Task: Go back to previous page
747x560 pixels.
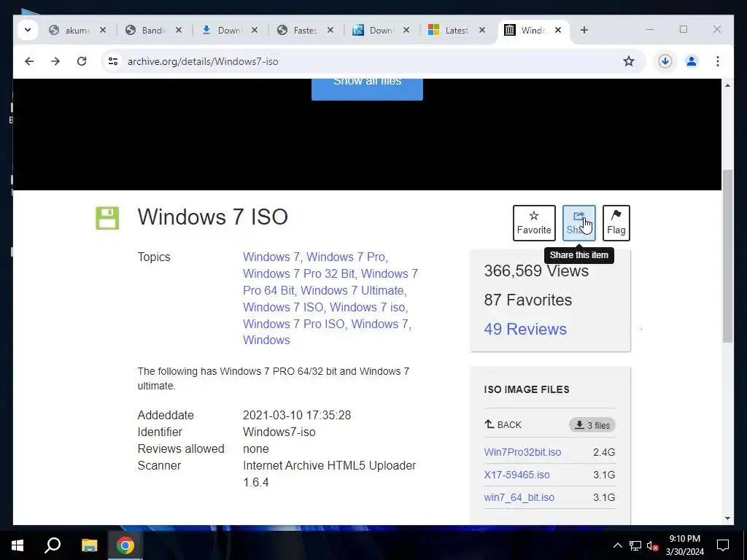Action: pyautogui.click(x=29, y=61)
